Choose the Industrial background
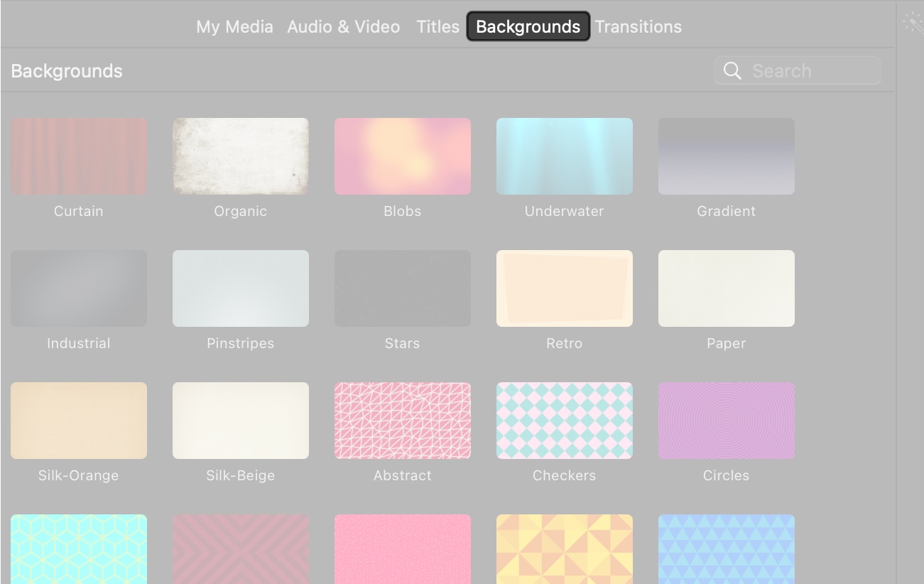This screenshot has width=924, height=584. tap(79, 288)
